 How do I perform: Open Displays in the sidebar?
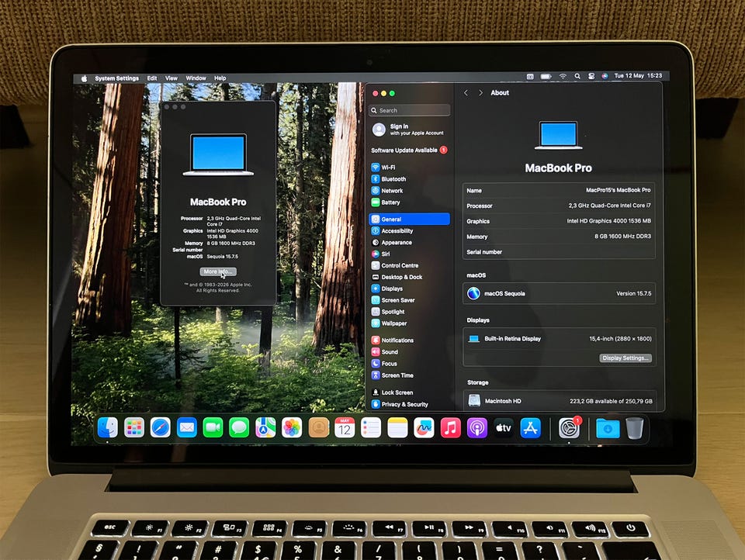[x=386, y=289]
